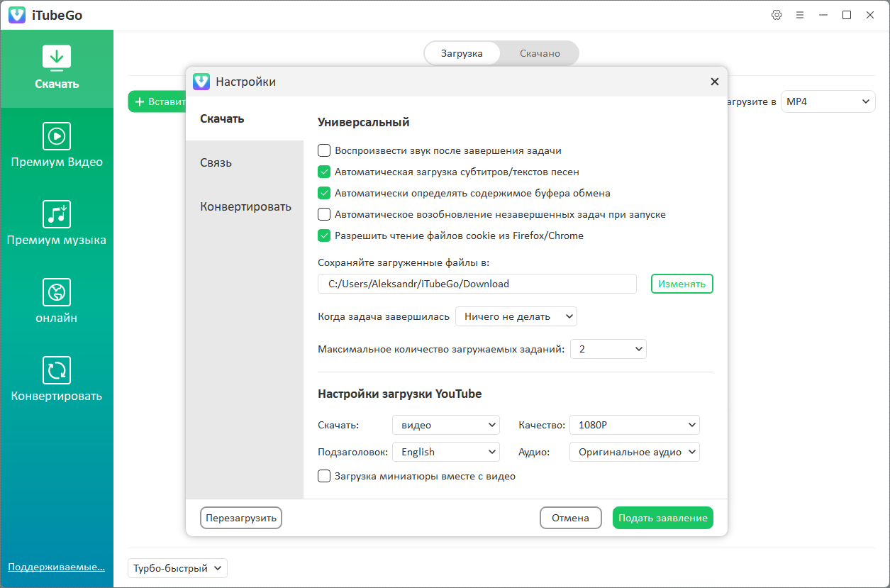Enable auto-resume of unfinished tasks at startup

point(324,214)
